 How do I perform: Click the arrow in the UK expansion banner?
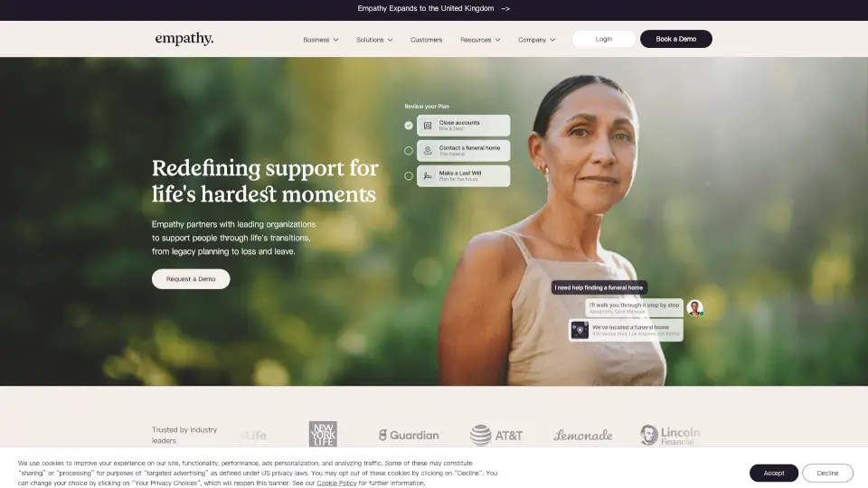[505, 9]
